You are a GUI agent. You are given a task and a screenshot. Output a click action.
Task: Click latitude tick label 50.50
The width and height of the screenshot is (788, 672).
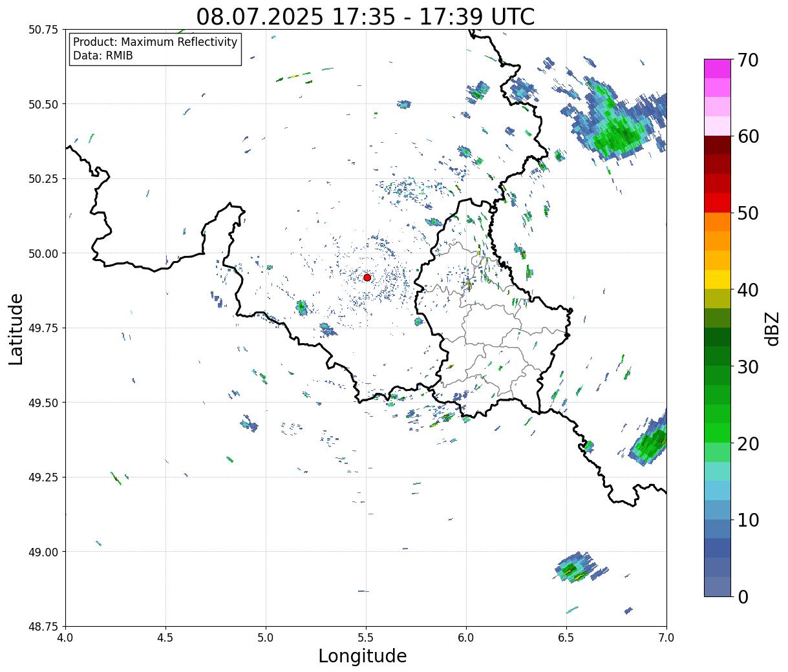(x=43, y=104)
